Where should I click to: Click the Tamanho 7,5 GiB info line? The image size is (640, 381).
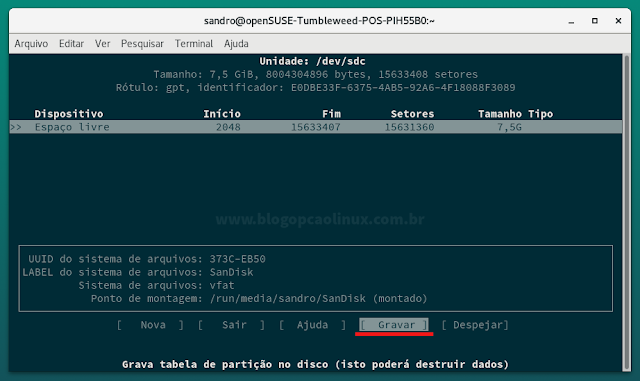pos(316,74)
